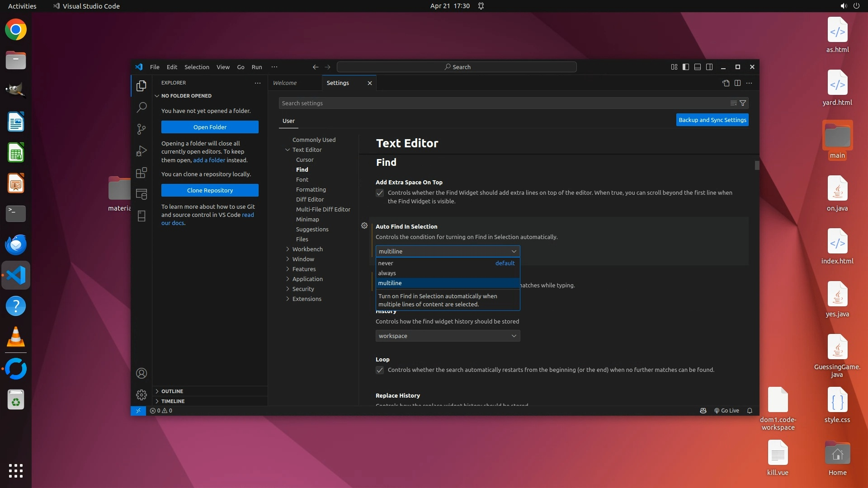Open the Selection menu
The image size is (868, 488).
(197, 67)
